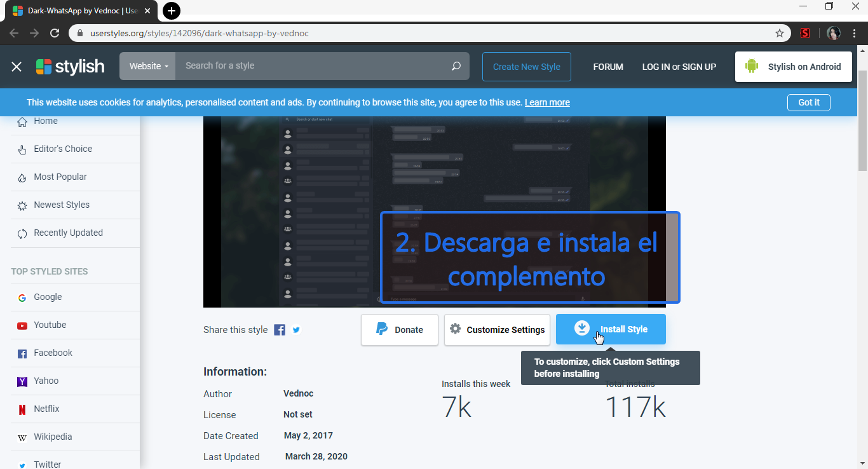Click the Recently Updated icon
This screenshot has height=469, width=868.
click(22, 233)
